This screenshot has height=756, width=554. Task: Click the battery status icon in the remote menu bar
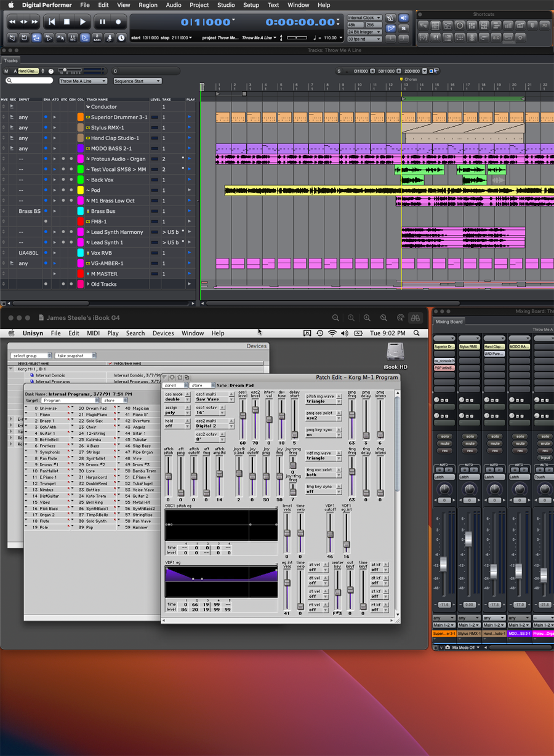click(x=359, y=333)
